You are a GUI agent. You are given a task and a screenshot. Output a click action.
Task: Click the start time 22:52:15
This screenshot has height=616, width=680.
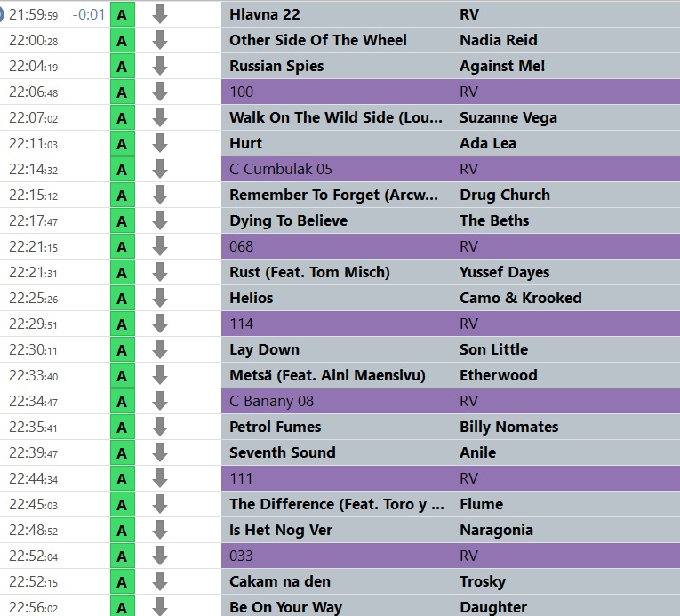(34, 582)
